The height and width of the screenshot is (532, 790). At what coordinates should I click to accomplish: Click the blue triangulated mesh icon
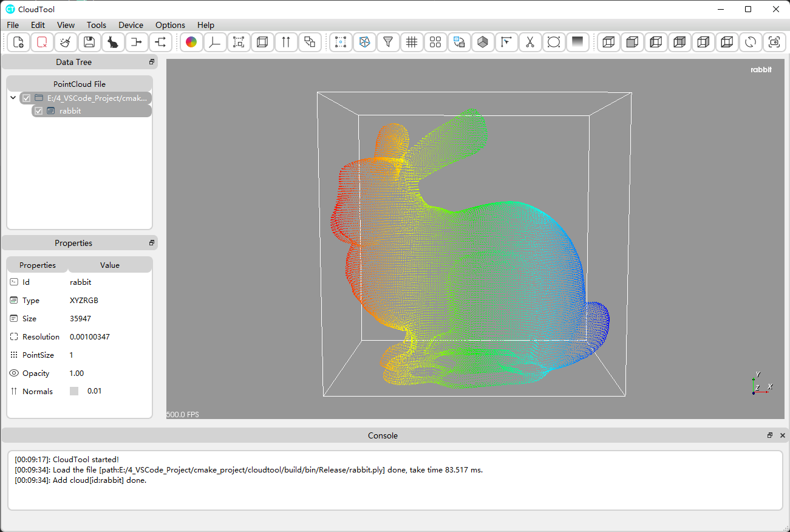pyautogui.click(x=364, y=42)
